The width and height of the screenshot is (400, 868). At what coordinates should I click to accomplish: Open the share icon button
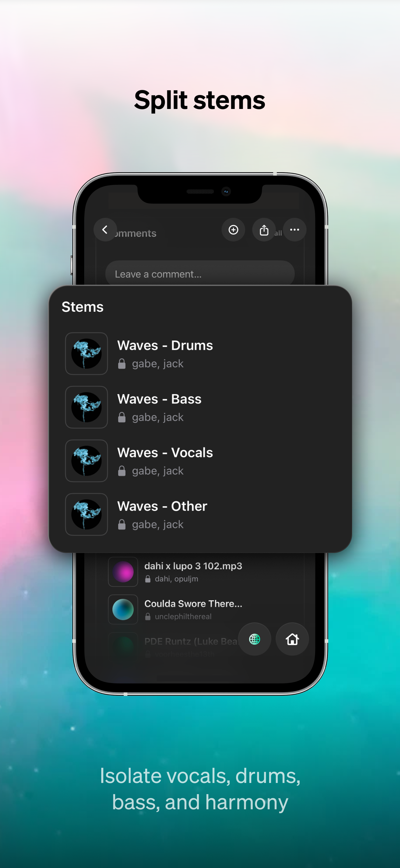point(264,230)
